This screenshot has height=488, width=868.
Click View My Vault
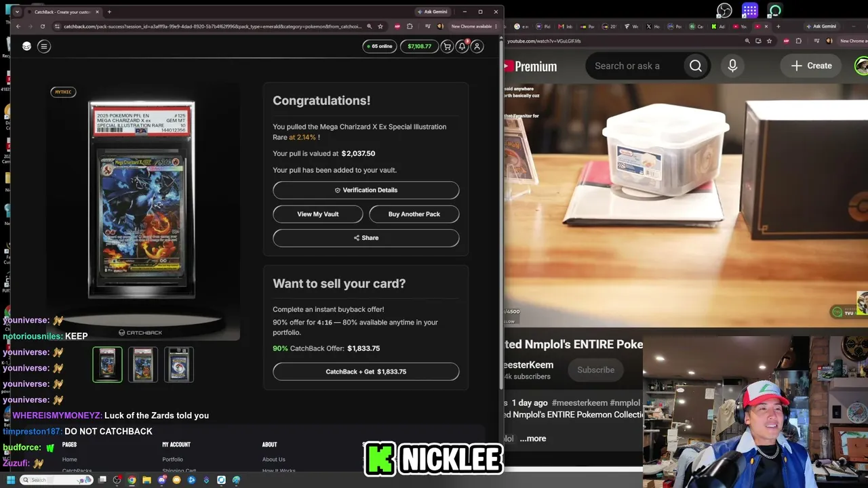pyautogui.click(x=318, y=214)
